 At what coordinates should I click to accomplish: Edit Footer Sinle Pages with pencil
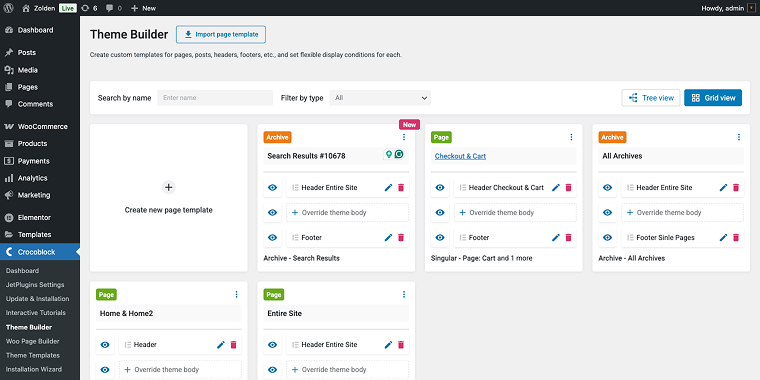[x=723, y=238]
